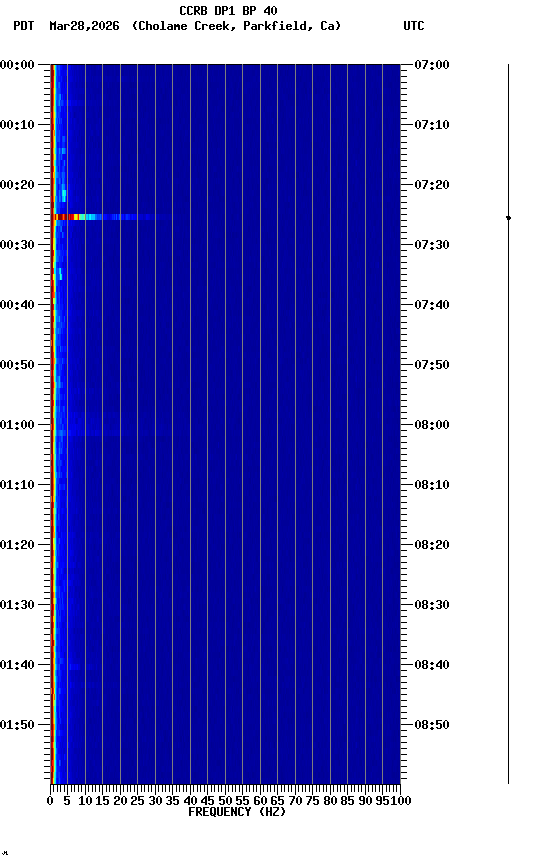Viewport: 552px width, 864px height.
Task: Click the PDT time label '00:20'
Action: click(17, 185)
